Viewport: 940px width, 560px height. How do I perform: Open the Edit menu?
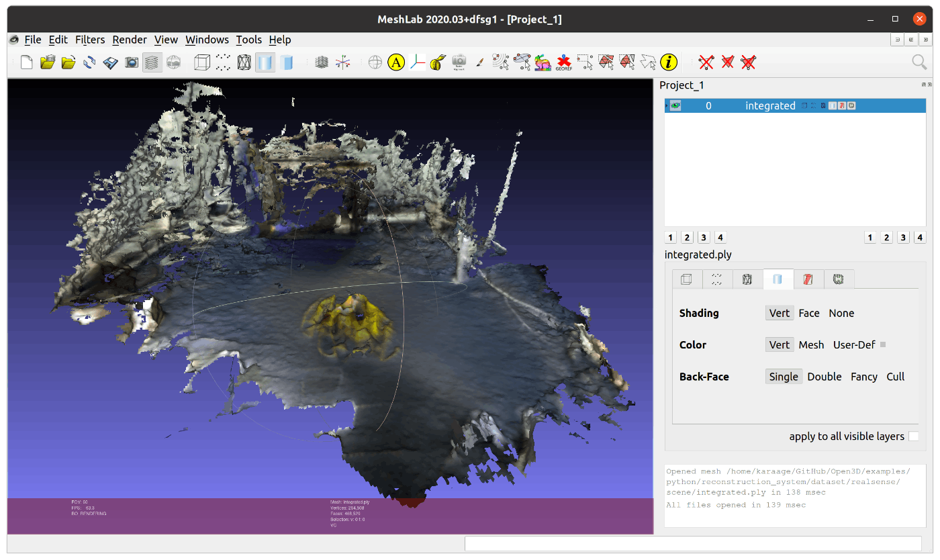tap(58, 40)
